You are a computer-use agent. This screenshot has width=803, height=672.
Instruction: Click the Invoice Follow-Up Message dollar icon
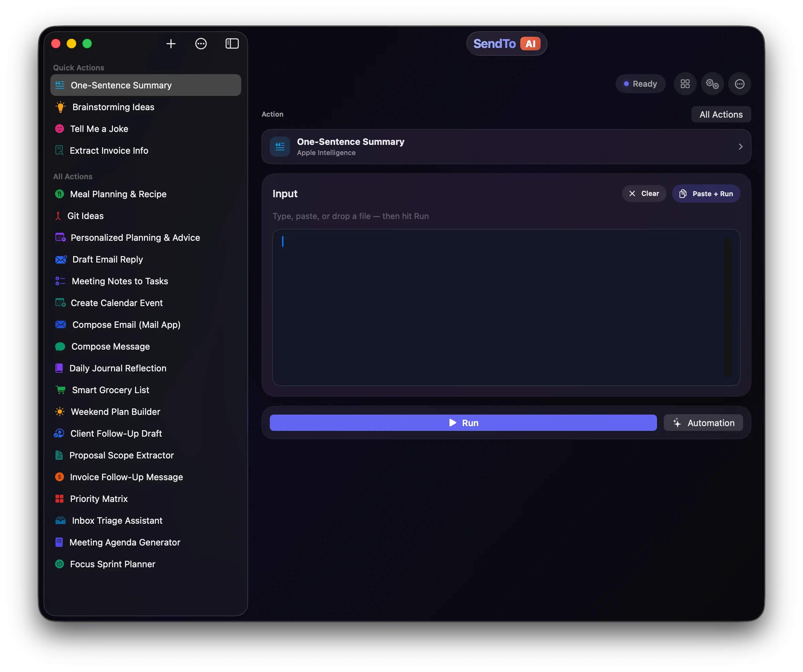59,477
